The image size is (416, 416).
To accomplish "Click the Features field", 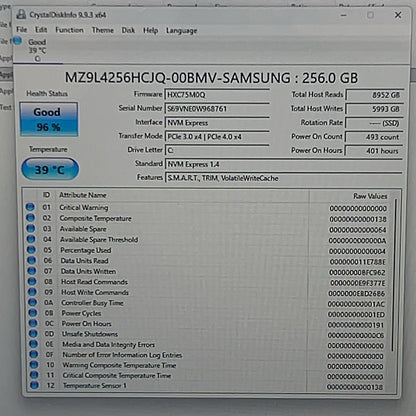I will tap(283, 178).
